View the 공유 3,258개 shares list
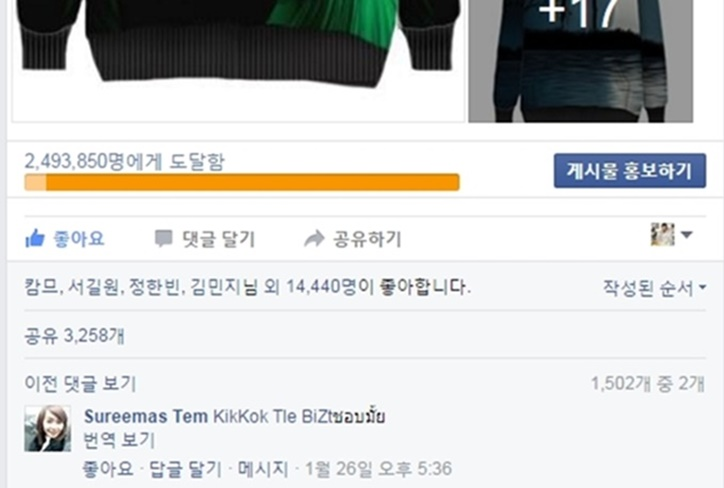The image size is (724, 488). coord(74,336)
